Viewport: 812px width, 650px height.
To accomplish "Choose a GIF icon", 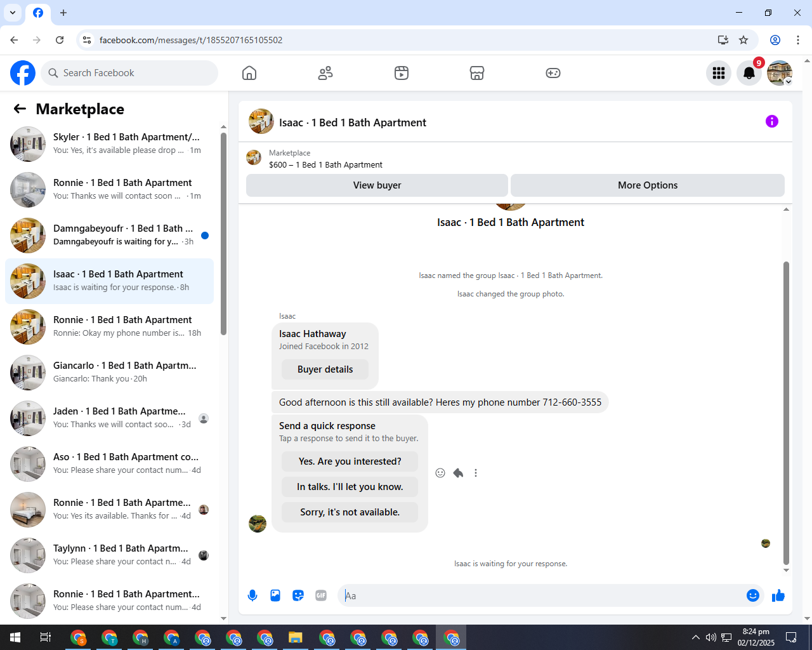I will [x=321, y=595].
